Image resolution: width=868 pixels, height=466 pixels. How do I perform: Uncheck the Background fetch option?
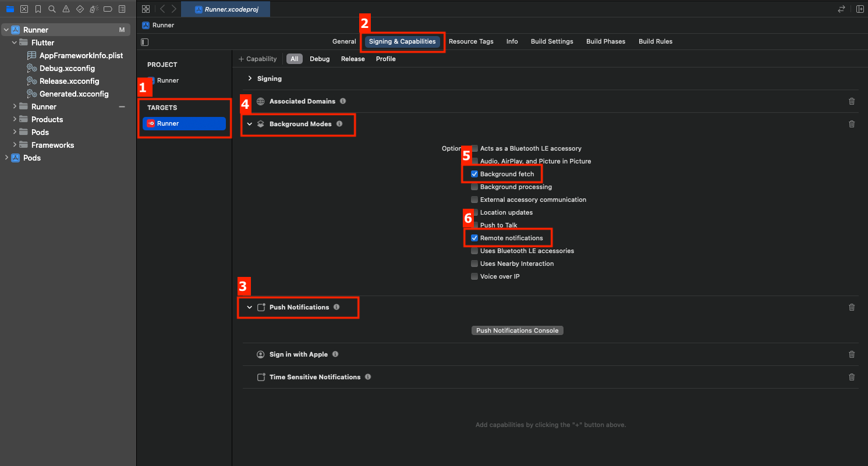point(474,174)
